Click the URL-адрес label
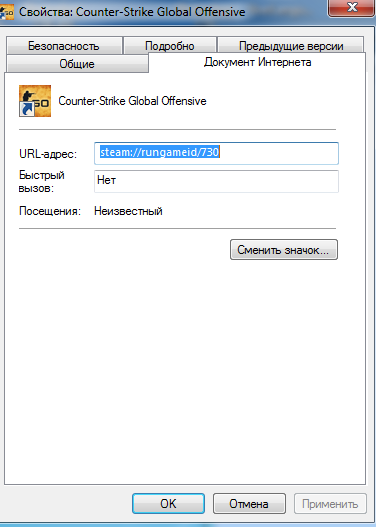The width and height of the screenshot is (376, 527). point(48,154)
